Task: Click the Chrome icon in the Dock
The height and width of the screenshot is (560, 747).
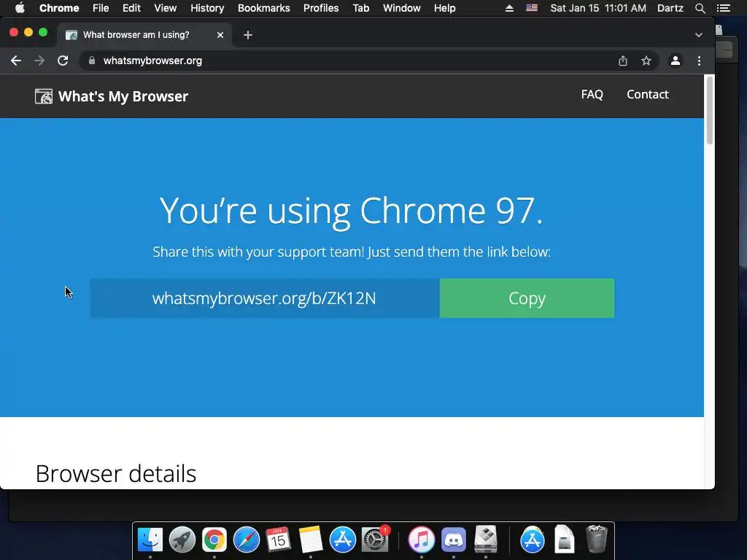Action: (214, 540)
